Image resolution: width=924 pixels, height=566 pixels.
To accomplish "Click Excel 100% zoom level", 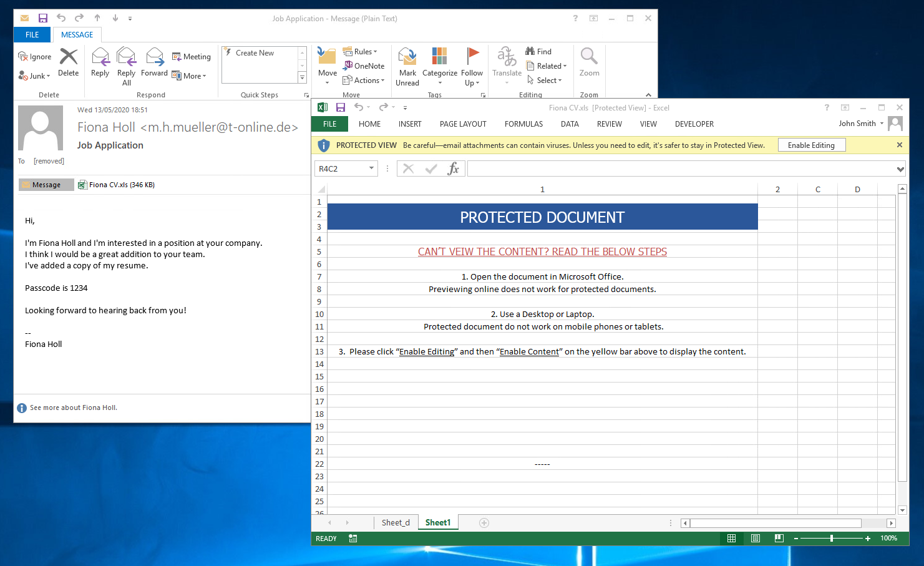I will [888, 538].
